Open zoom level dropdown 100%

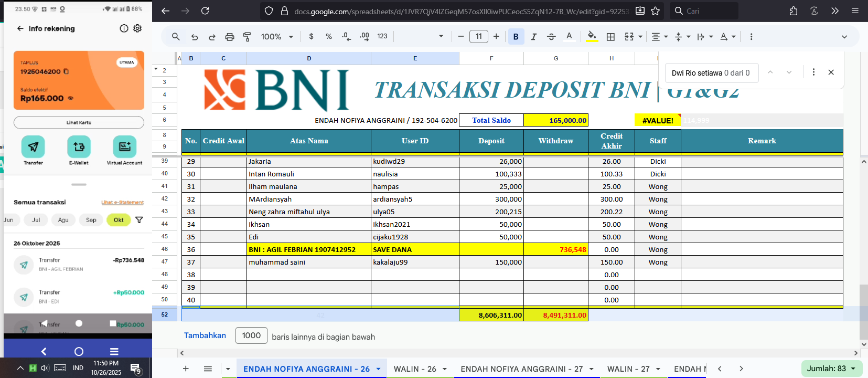(x=277, y=37)
